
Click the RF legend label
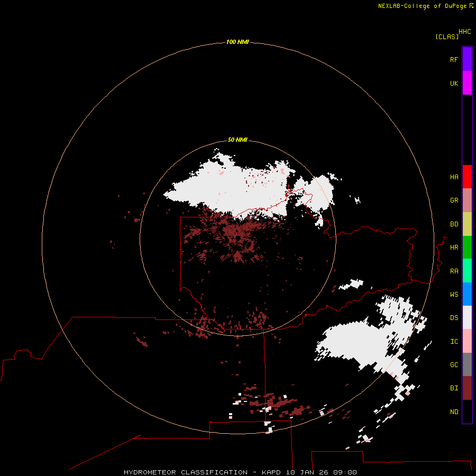click(x=454, y=59)
